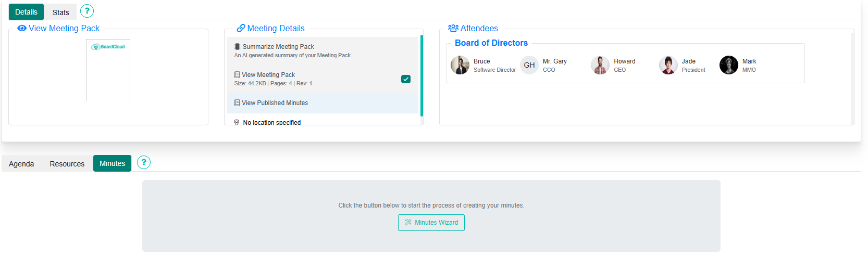Open the meeting pack thumbnail preview
This screenshot has width=868, height=258.
point(108,70)
